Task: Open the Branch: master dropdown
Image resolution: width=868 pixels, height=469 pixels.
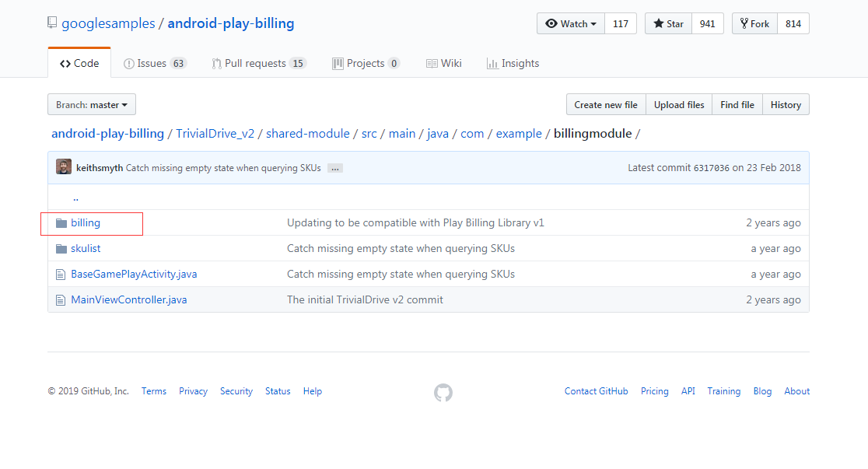Action: [91, 103]
